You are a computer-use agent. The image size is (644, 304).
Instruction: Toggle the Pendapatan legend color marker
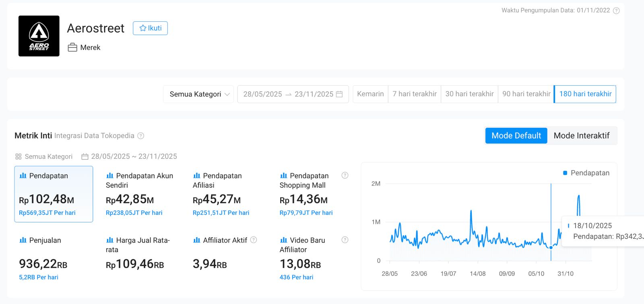point(565,173)
